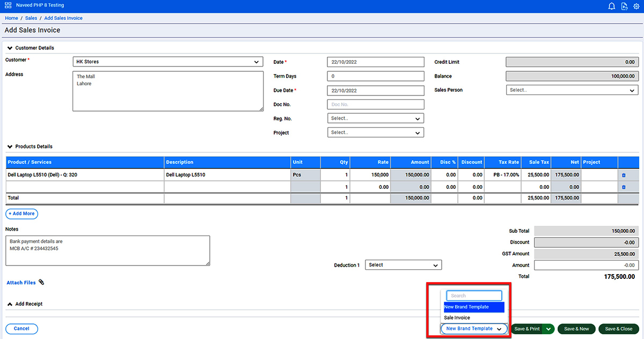Open the settings gear icon
This screenshot has width=644, height=339.
[636, 6]
